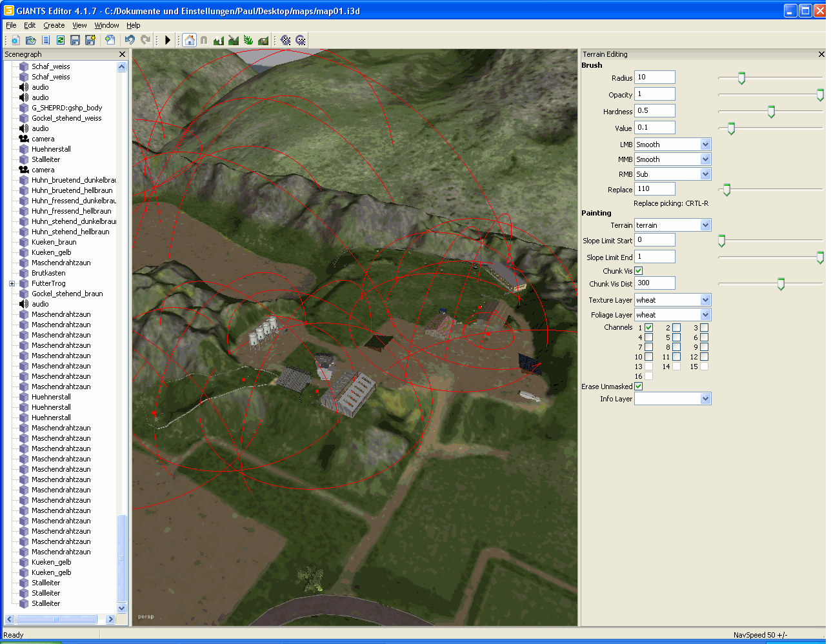Click the house navigation mode icon

tap(189, 40)
